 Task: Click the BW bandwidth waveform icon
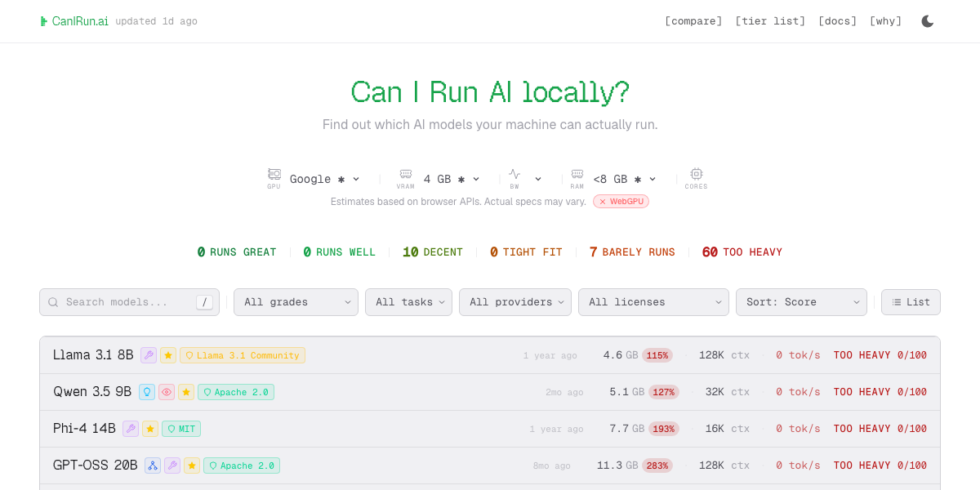(514, 174)
